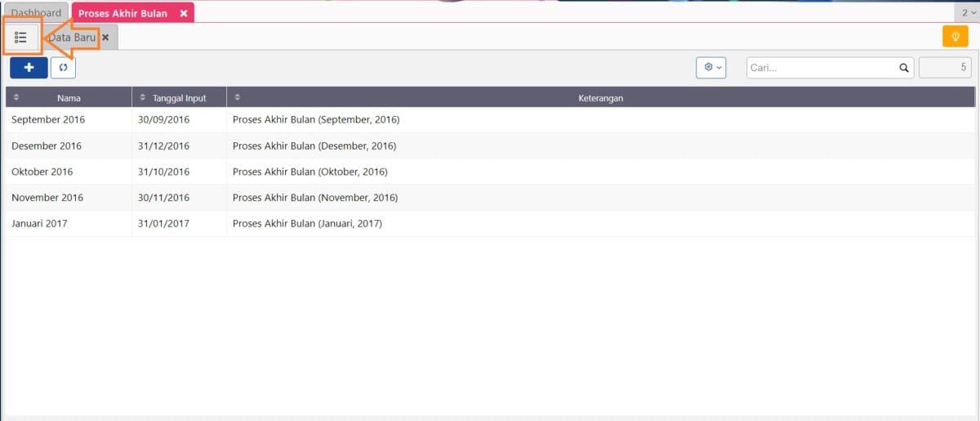Refresh the table with the reload icon
The height and width of the screenshot is (421, 980).
[63, 68]
